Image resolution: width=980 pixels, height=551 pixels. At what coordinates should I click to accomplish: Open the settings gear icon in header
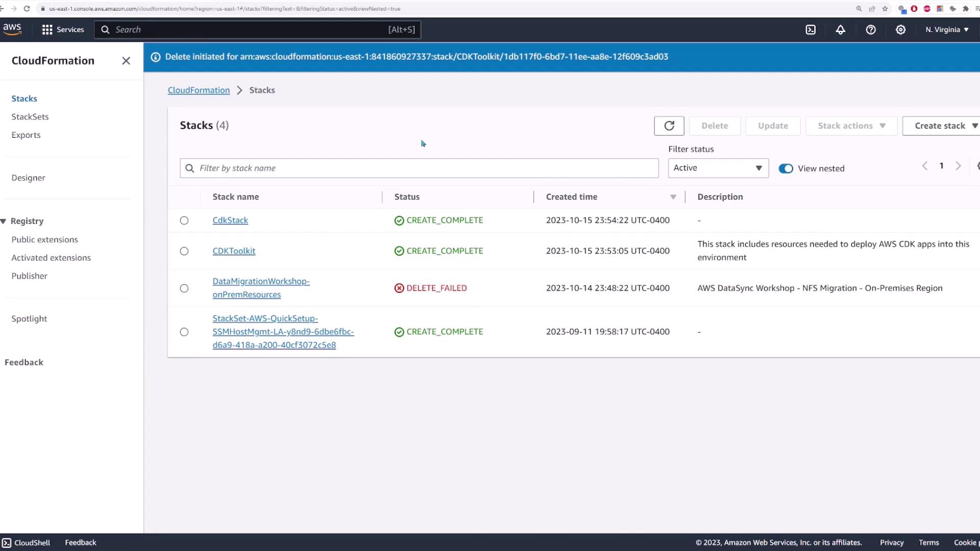pyautogui.click(x=901, y=30)
